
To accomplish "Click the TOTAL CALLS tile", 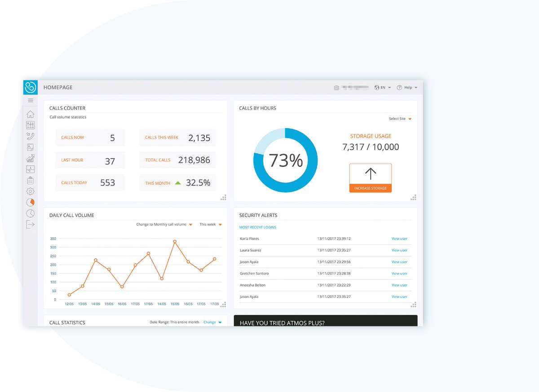I will pos(177,160).
